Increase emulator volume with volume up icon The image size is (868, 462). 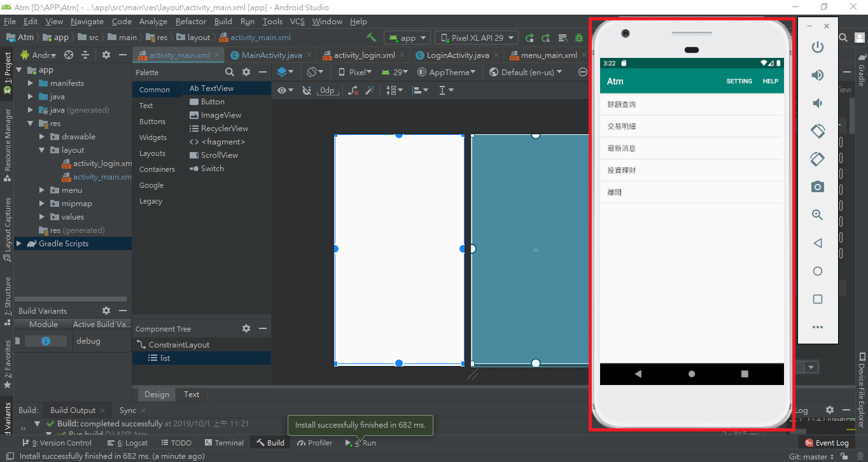tap(818, 74)
